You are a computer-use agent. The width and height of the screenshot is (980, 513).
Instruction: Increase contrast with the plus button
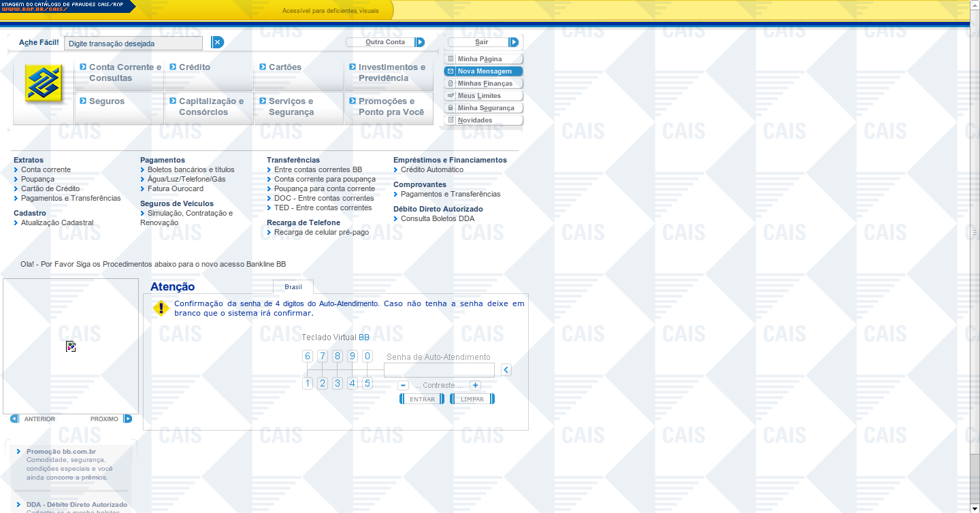click(x=475, y=385)
